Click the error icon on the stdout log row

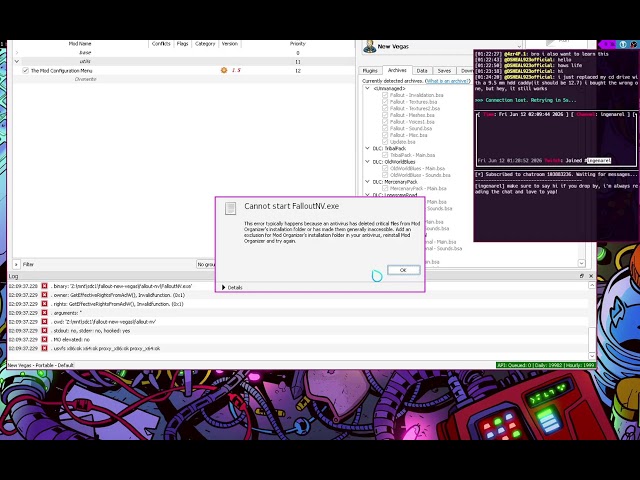pyautogui.click(x=44, y=331)
